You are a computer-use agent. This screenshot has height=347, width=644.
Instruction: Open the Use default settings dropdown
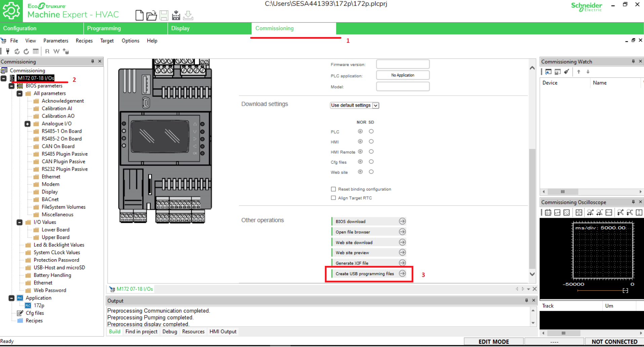(354, 105)
